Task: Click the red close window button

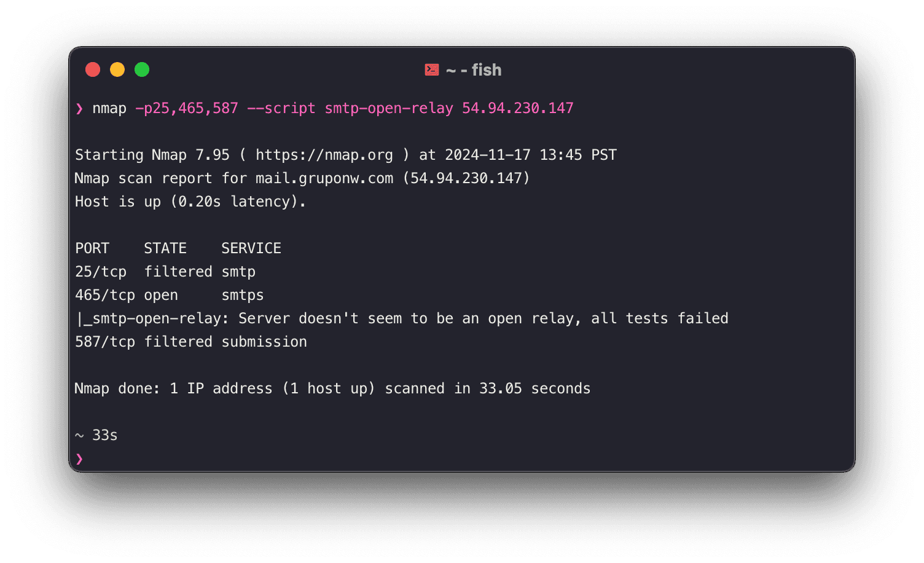Action: click(93, 69)
